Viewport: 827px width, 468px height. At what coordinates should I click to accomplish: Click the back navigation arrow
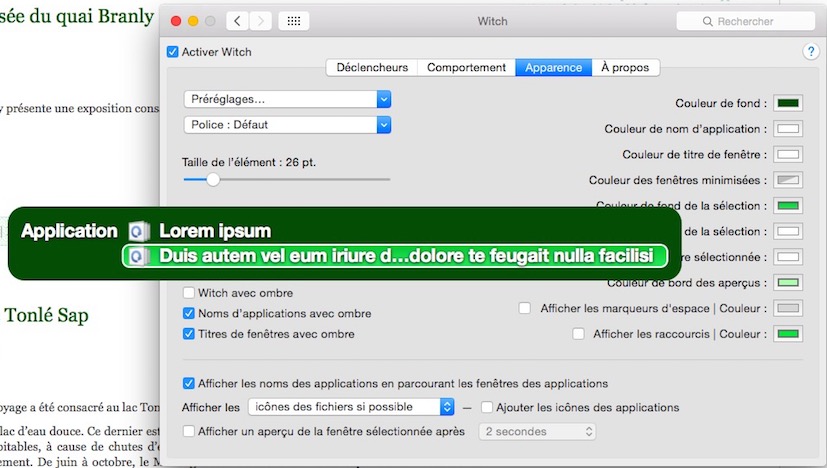[238, 21]
